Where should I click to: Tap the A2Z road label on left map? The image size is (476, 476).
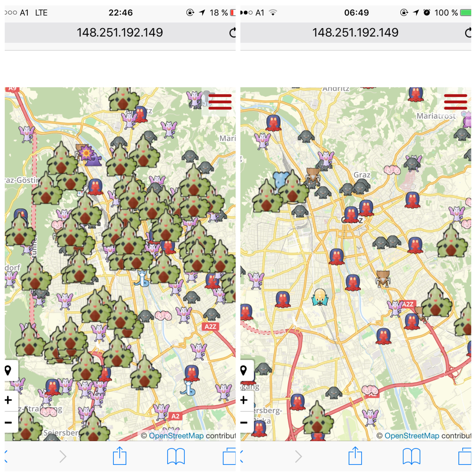(x=210, y=327)
